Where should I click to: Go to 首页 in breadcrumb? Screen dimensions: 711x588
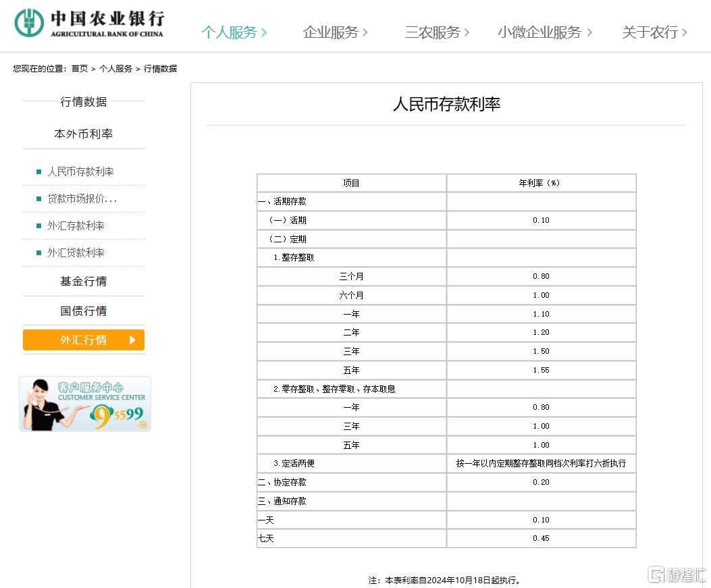point(80,69)
